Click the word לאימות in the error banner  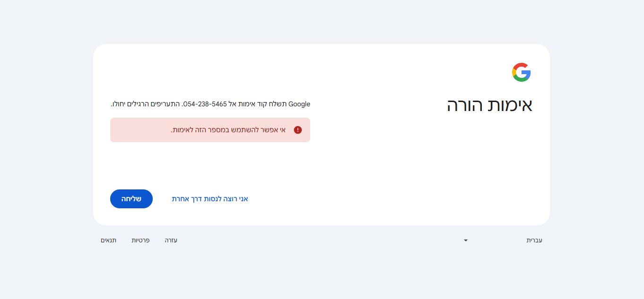181,130
